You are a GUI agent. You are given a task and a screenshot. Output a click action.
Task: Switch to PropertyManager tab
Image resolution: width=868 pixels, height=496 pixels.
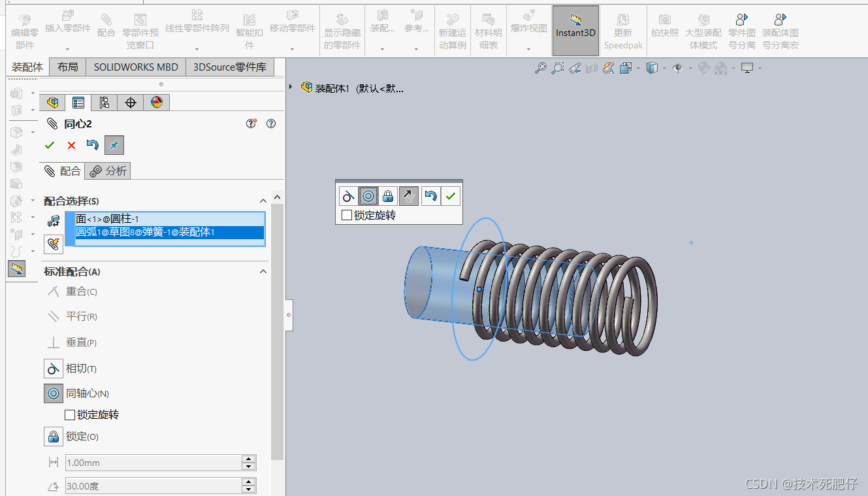click(x=78, y=103)
